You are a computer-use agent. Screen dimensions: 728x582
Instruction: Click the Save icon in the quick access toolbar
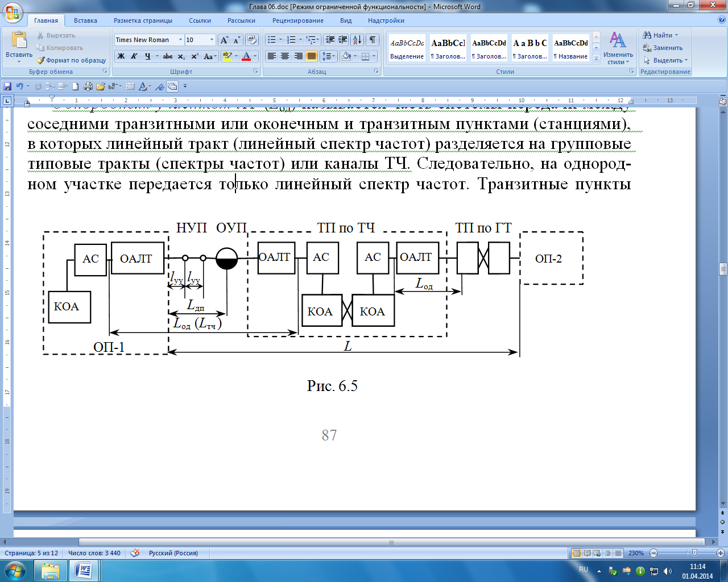[7, 86]
